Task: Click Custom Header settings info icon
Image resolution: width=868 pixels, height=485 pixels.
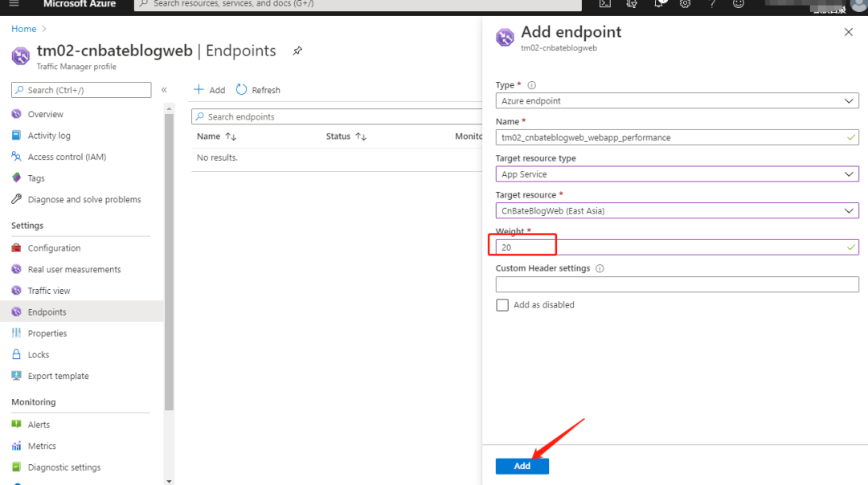Action: [x=600, y=268]
